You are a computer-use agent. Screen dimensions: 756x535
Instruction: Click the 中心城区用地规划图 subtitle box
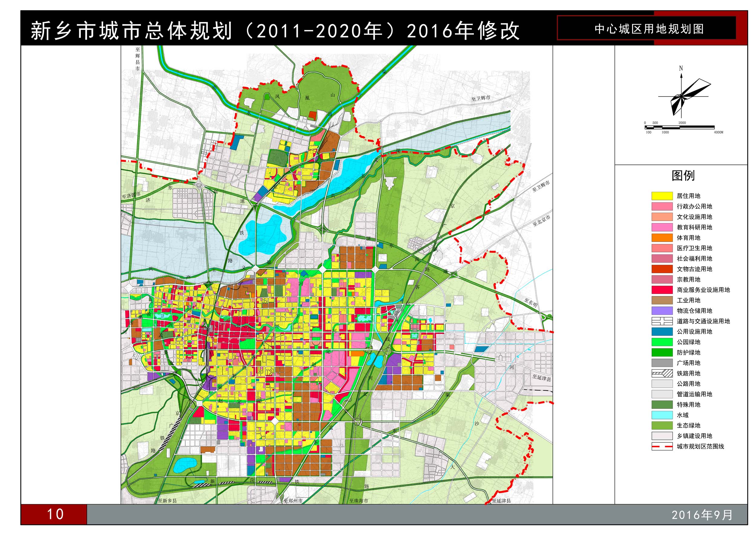click(646, 29)
